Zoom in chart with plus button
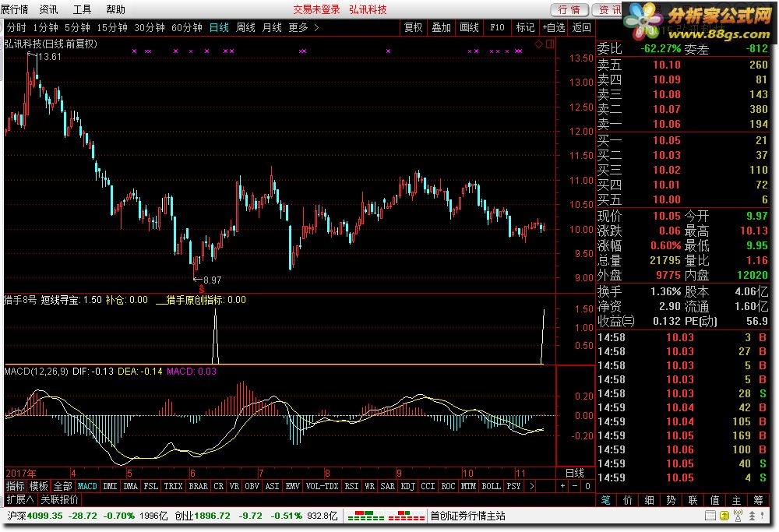The height and width of the screenshot is (532, 779). (562, 486)
